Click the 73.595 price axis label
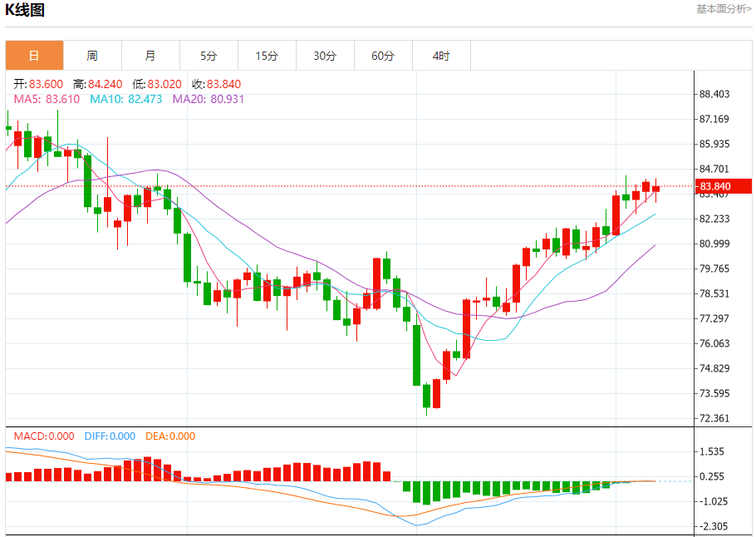 714,393
